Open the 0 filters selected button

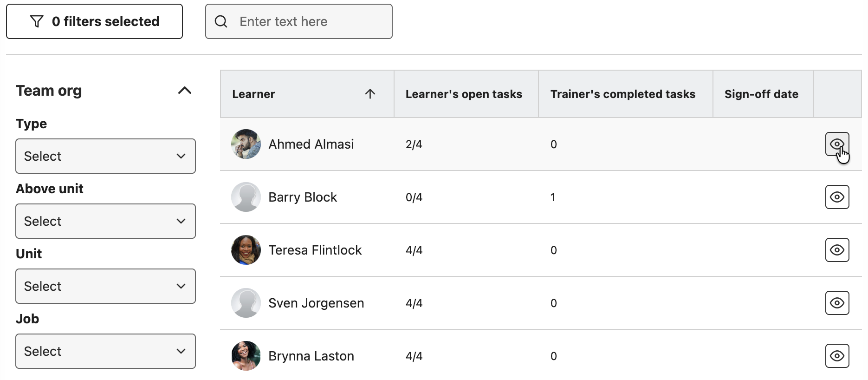tap(94, 21)
